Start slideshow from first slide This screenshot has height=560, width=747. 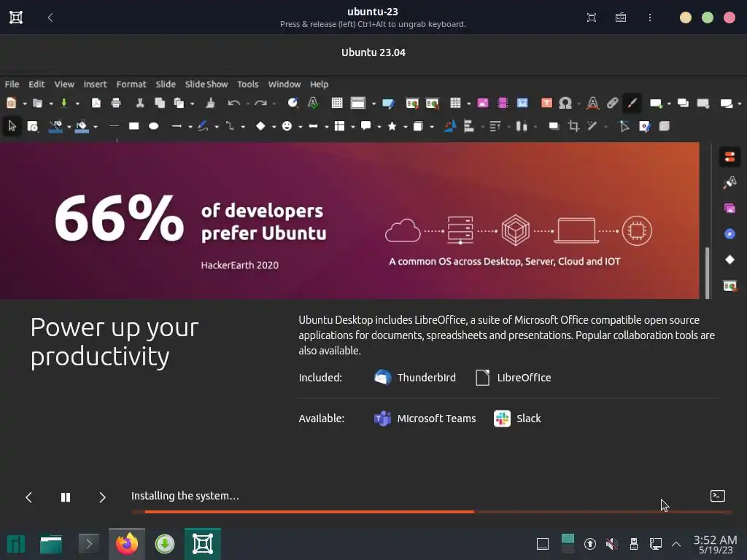pos(413,103)
